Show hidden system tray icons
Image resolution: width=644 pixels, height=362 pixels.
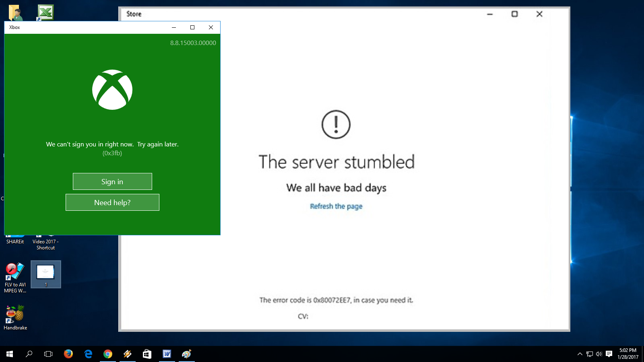(580, 354)
